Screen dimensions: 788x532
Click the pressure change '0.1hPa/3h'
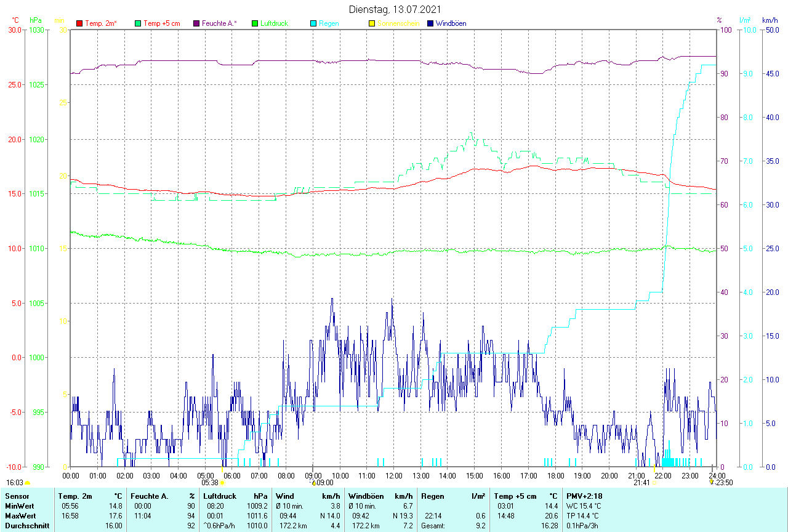582,526
